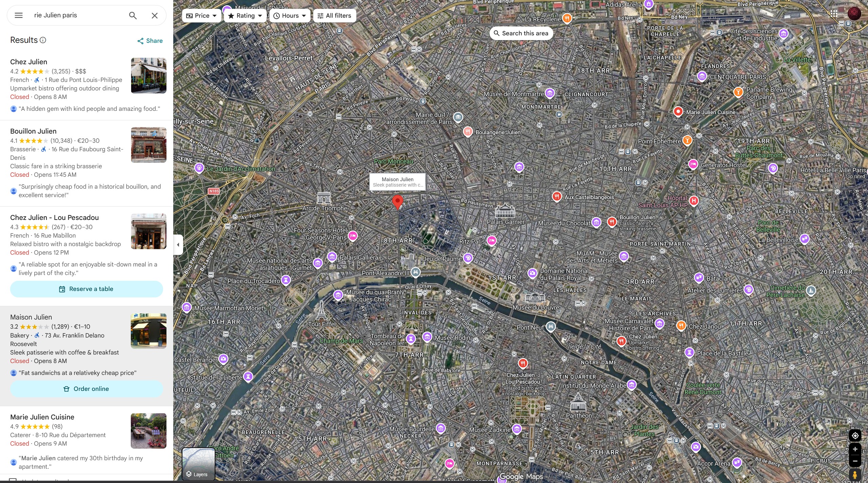Click the show your location button
The width and height of the screenshot is (868, 483).
coord(855,436)
